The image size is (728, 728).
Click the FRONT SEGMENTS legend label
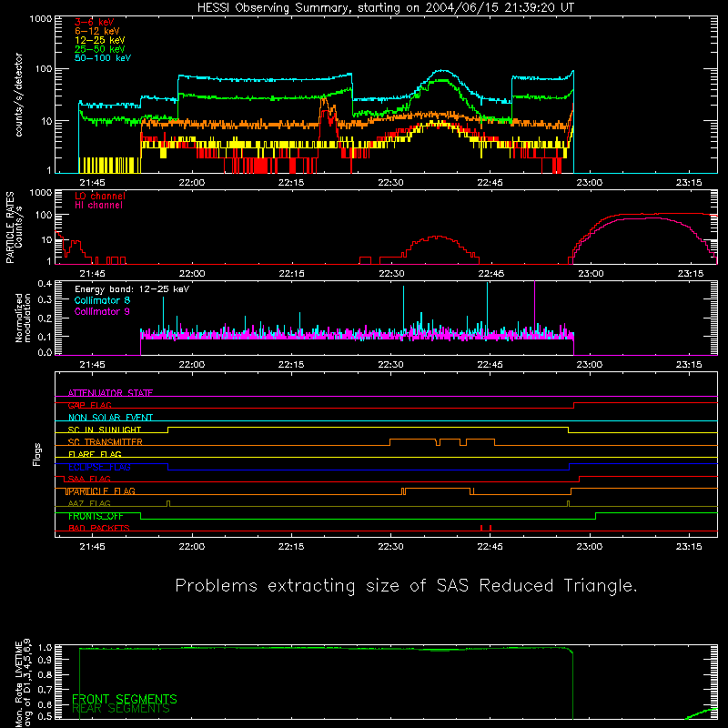[x=125, y=699]
